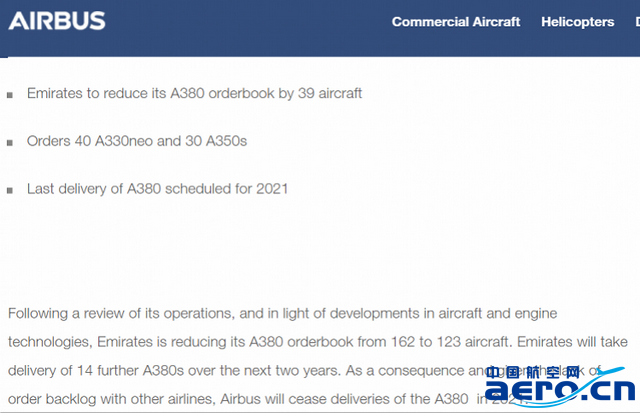Click the line 'delivery of 14 further A380s'
Image resolution: width=640 pixels, height=413 pixels.
tap(245, 371)
